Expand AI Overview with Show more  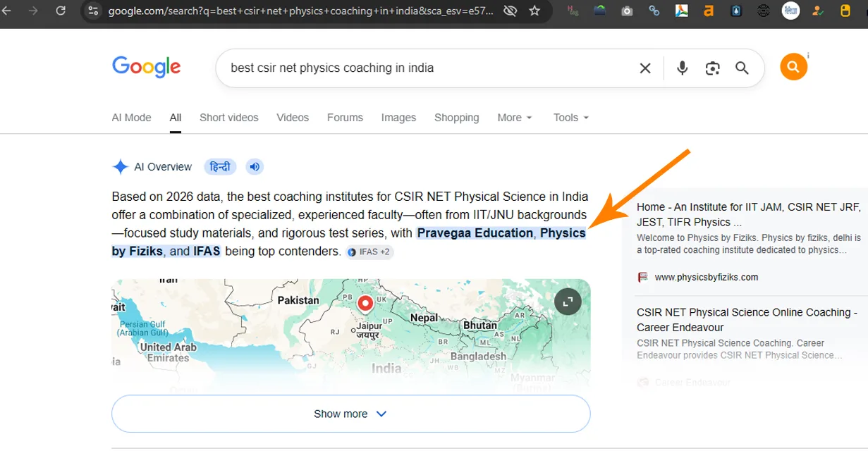(x=350, y=414)
